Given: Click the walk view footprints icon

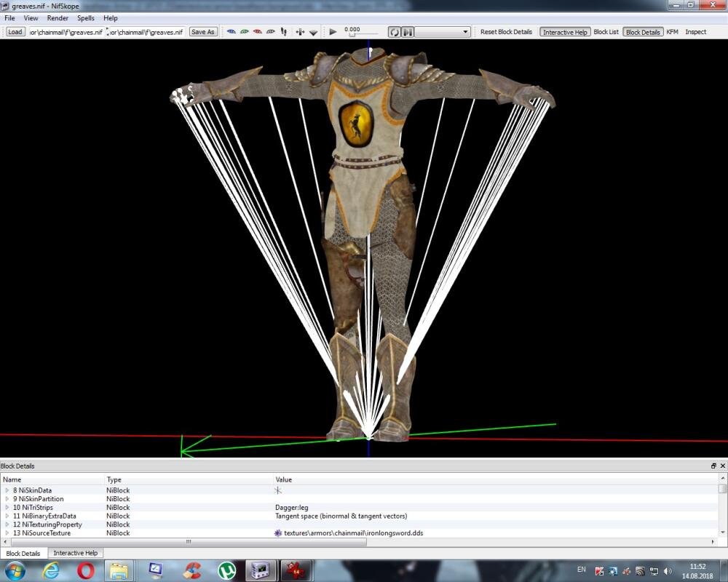Looking at the screenshot, I should coord(284,32).
